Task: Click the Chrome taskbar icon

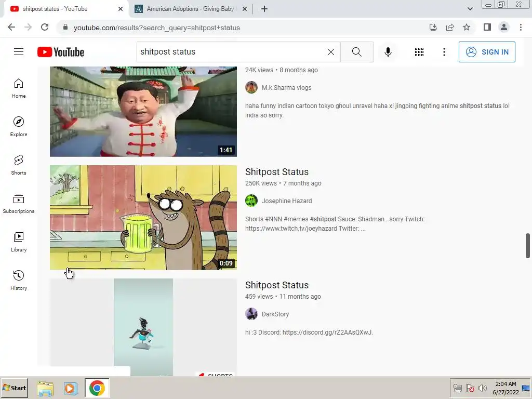Action: click(x=97, y=388)
